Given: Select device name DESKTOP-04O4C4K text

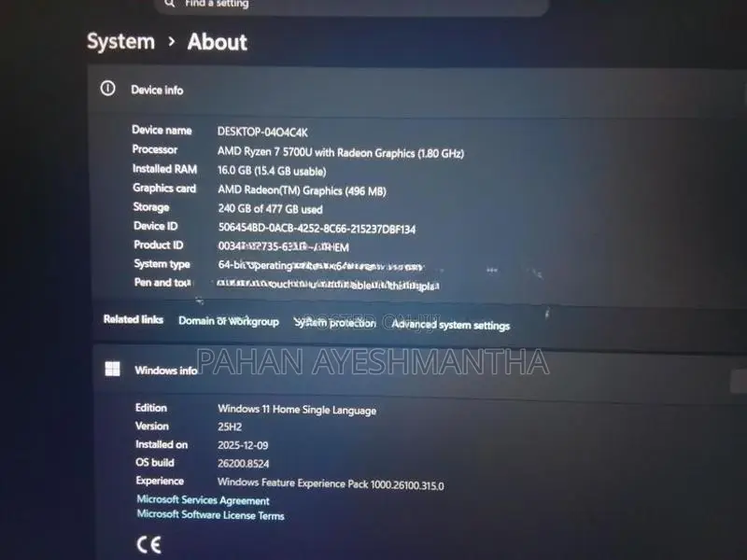Looking at the screenshot, I should point(262,132).
